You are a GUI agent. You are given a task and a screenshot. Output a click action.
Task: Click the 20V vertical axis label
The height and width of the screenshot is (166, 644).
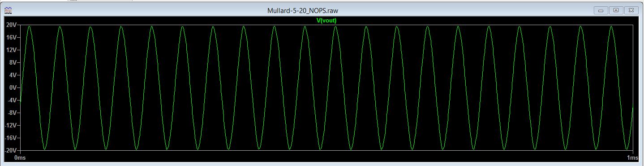[x=12, y=26]
